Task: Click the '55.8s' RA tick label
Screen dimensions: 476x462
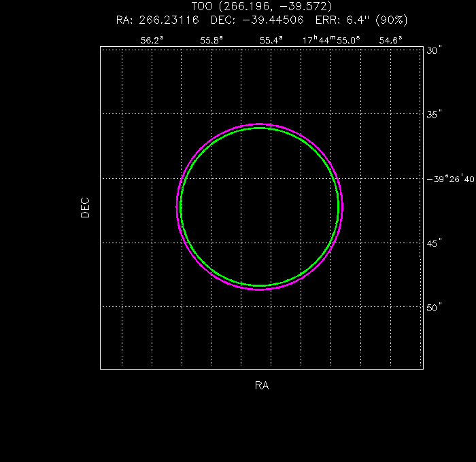Action: [211, 40]
